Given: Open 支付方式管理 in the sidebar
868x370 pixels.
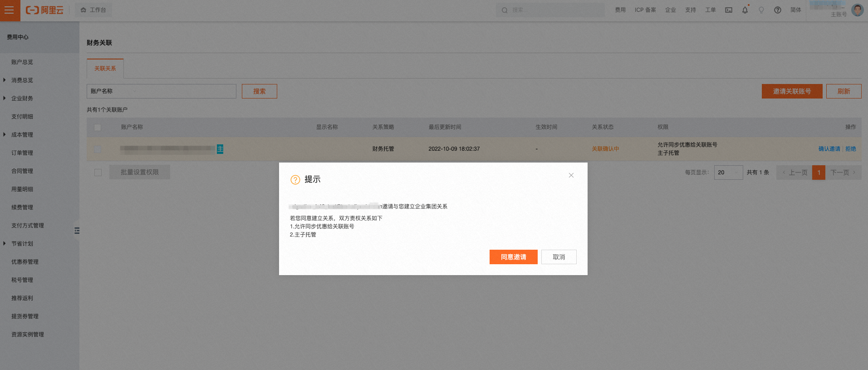Looking at the screenshot, I should click(28, 226).
